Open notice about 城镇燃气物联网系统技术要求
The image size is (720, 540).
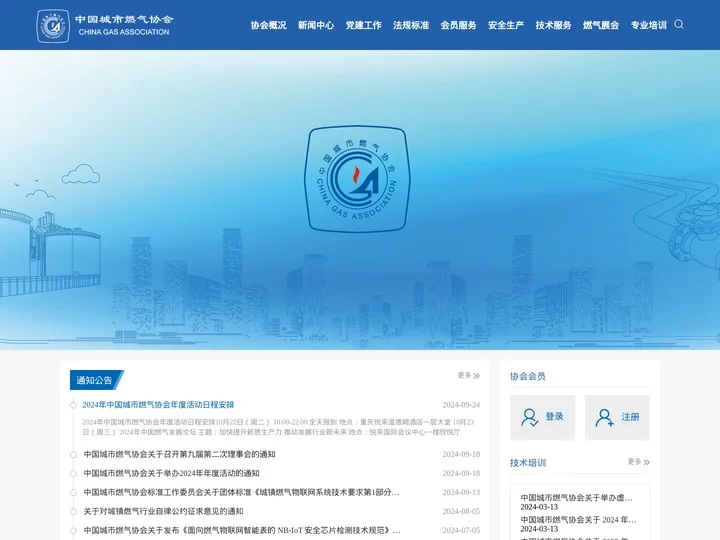pyautogui.click(x=242, y=492)
